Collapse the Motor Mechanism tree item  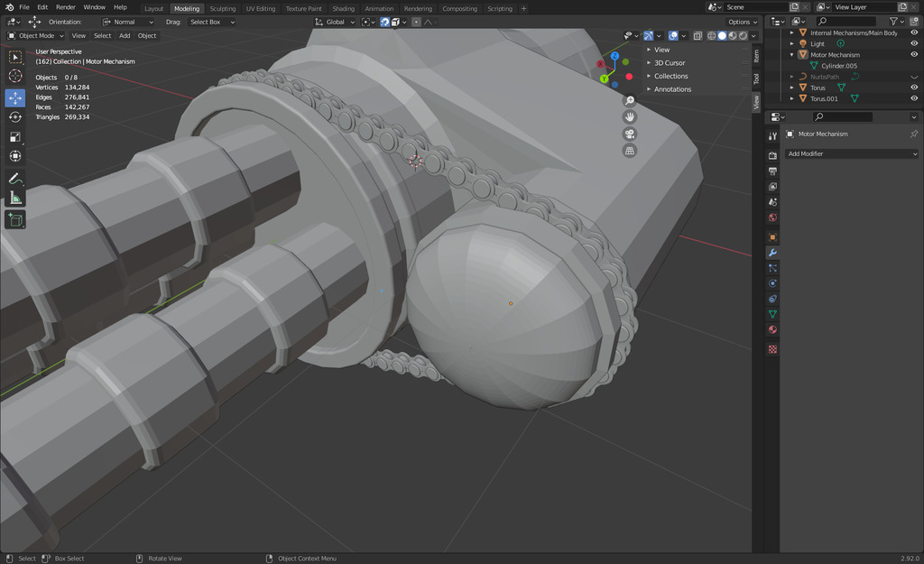[792, 54]
